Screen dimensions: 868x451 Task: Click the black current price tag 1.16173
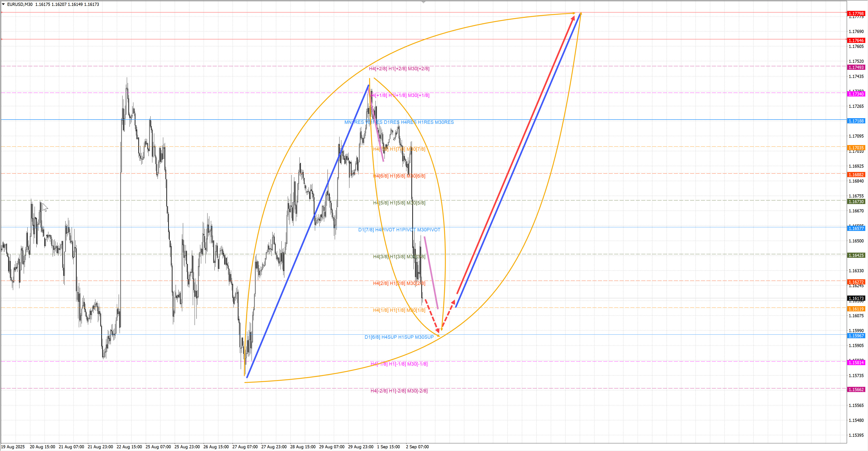[856, 298]
